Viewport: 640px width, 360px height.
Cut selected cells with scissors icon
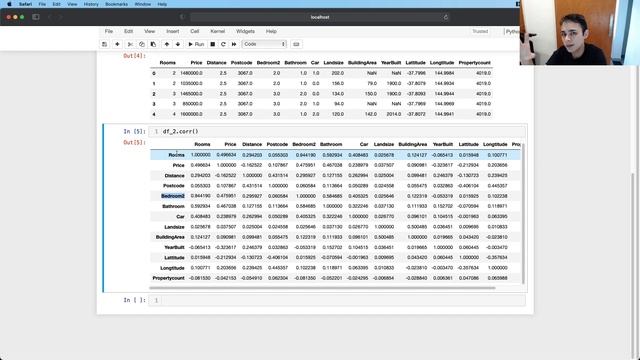130,44
